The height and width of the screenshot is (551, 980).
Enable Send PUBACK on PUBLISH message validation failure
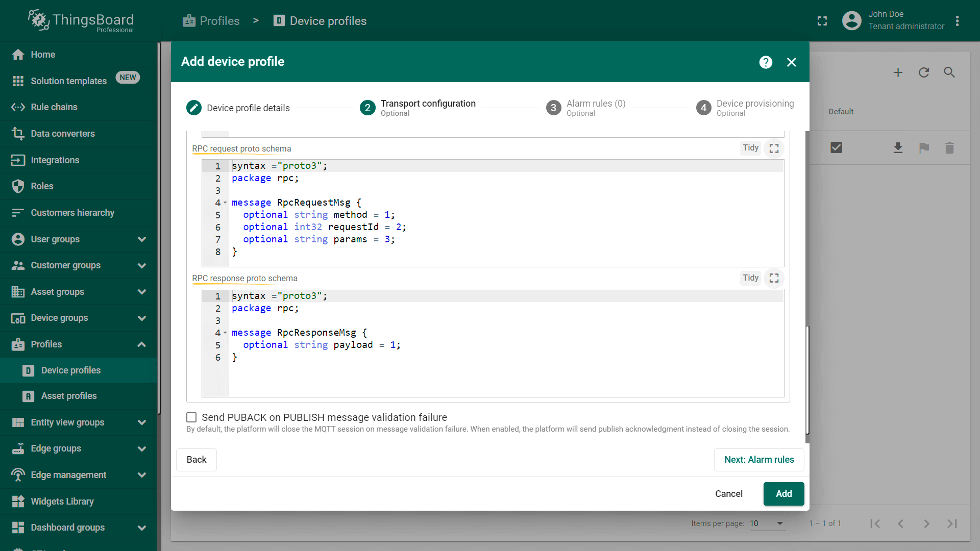coord(192,416)
